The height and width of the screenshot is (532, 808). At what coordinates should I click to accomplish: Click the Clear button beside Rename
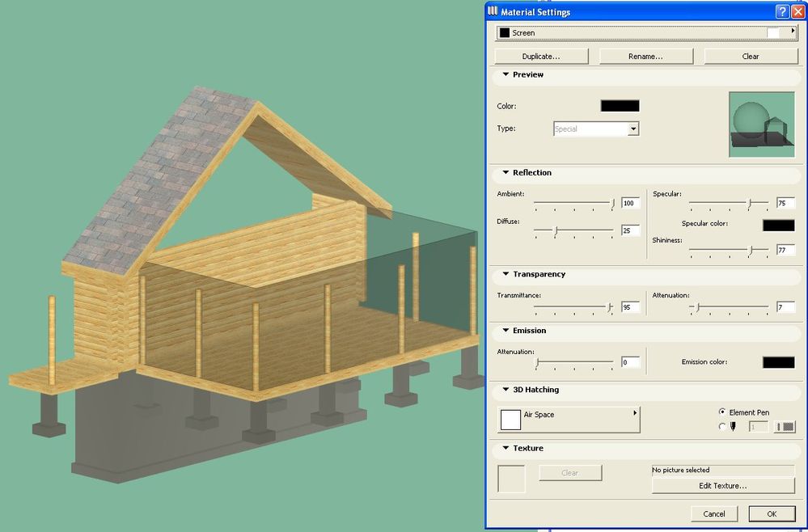click(x=751, y=56)
